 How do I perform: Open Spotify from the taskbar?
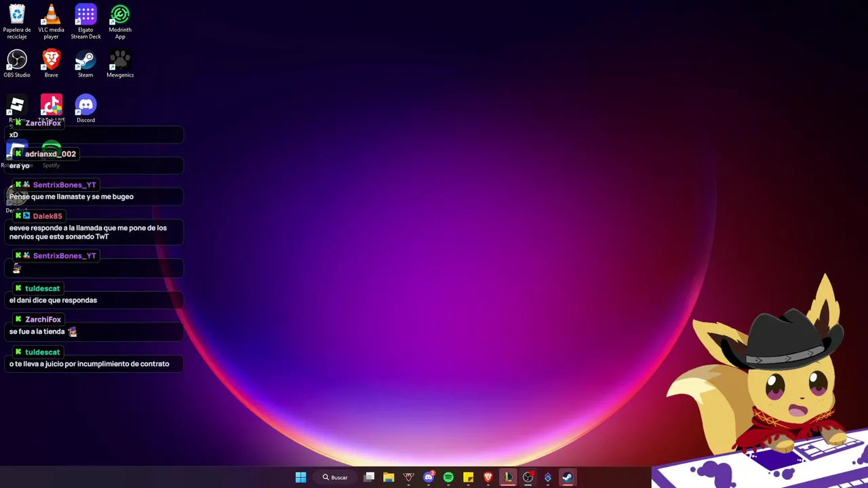[448, 477]
